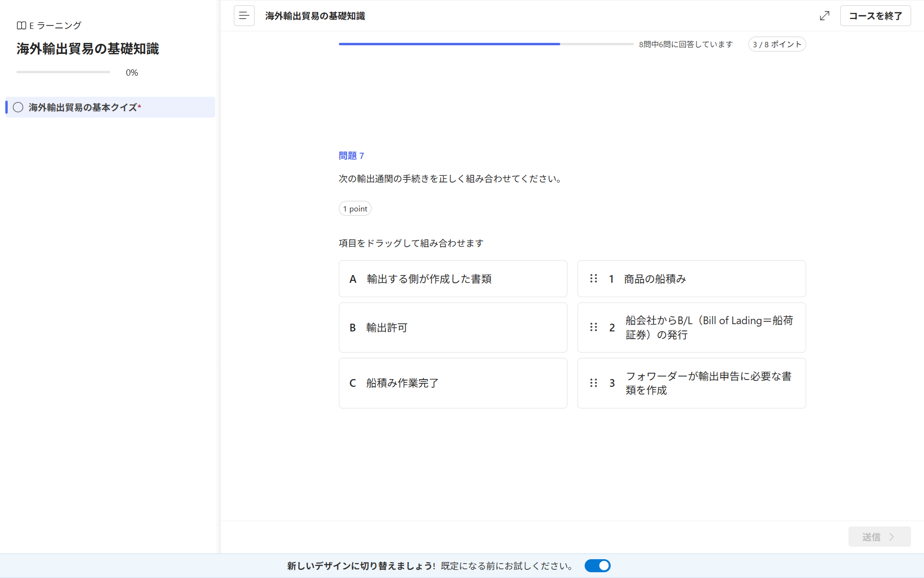Click the 8問中6問に回答しています status text

686,44
